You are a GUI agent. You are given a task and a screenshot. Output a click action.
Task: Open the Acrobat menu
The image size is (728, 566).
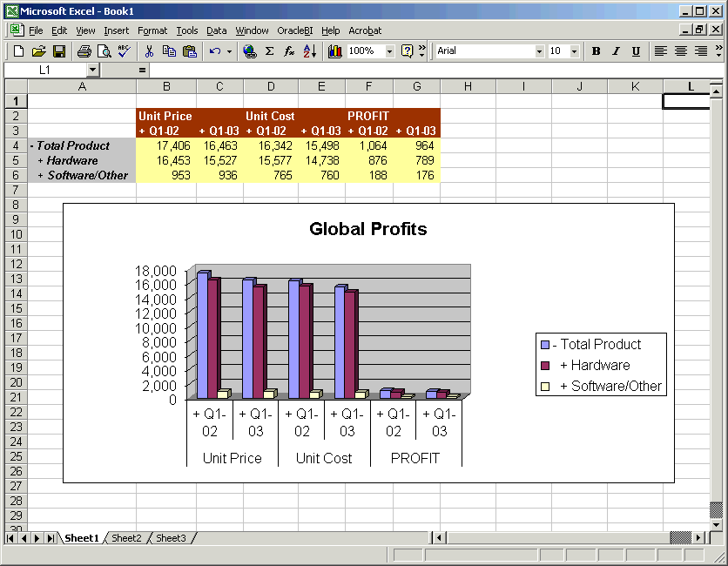point(365,30)
